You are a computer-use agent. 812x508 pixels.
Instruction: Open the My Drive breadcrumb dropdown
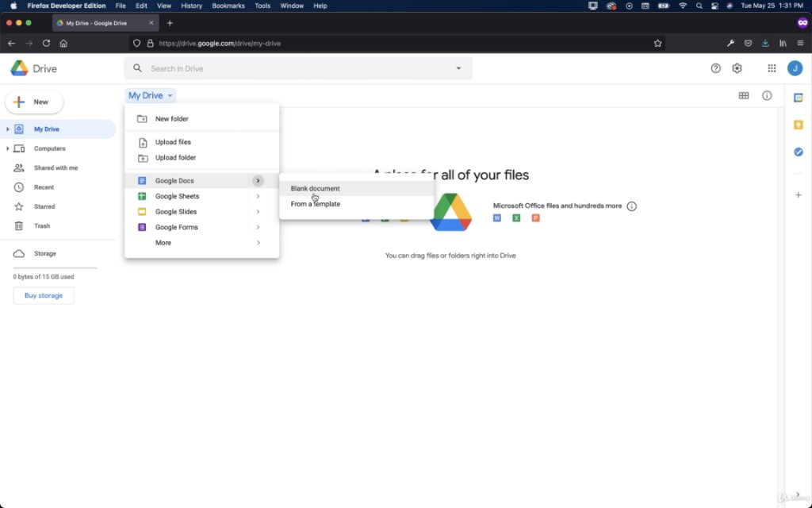coord(150,95)
